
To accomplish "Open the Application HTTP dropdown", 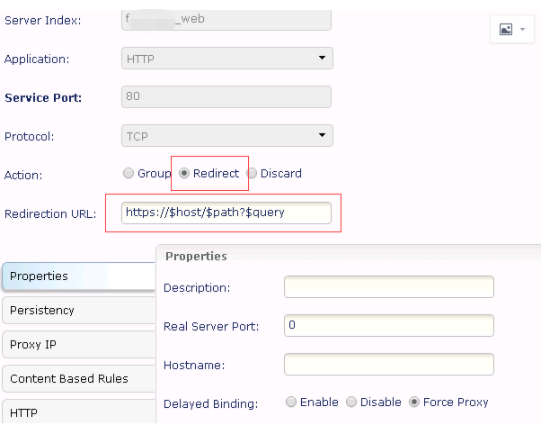I will point(227,58).
